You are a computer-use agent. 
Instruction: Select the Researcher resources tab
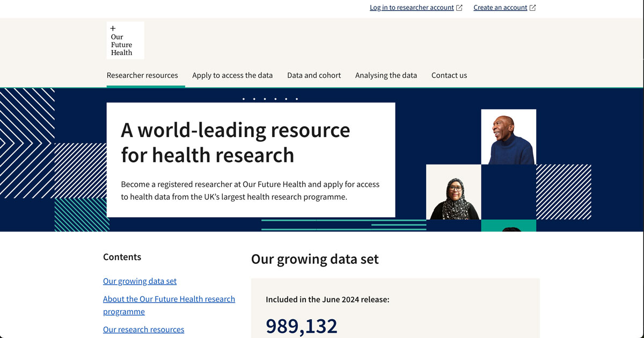pos(142,75)
